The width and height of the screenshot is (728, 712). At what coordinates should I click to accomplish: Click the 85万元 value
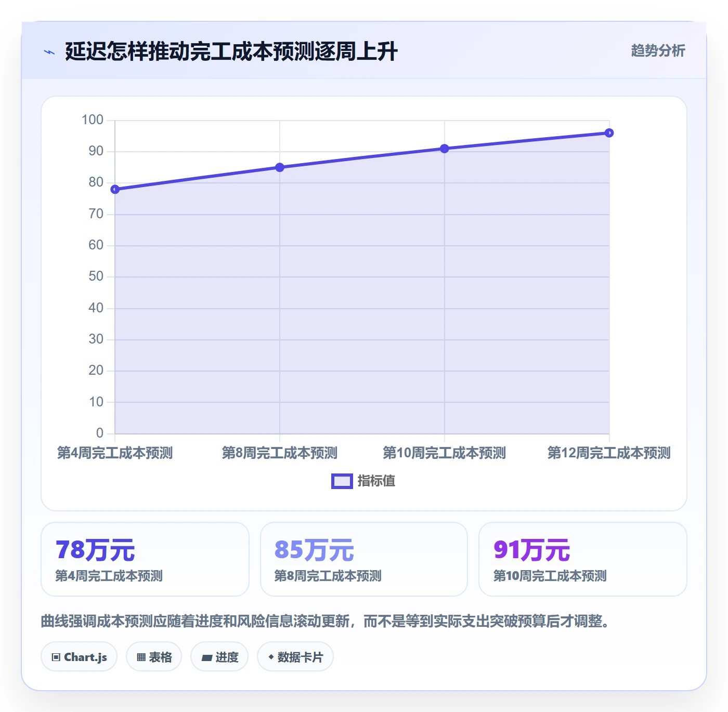coord(314,549)
